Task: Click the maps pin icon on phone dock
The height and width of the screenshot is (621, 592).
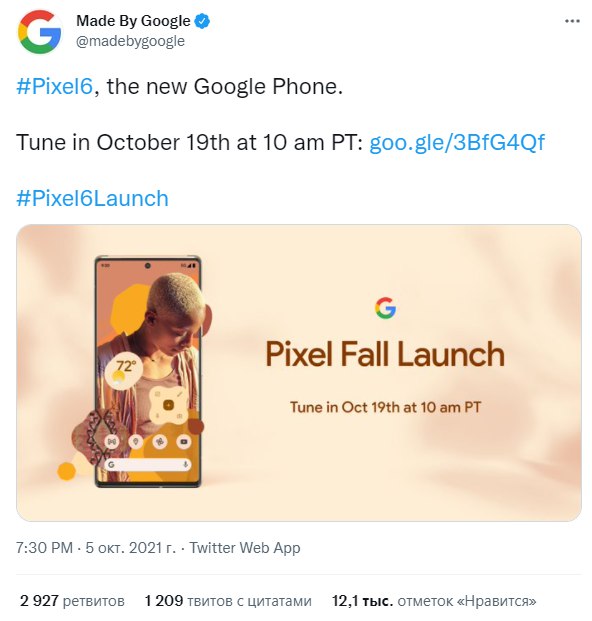Action: point(136,441)
